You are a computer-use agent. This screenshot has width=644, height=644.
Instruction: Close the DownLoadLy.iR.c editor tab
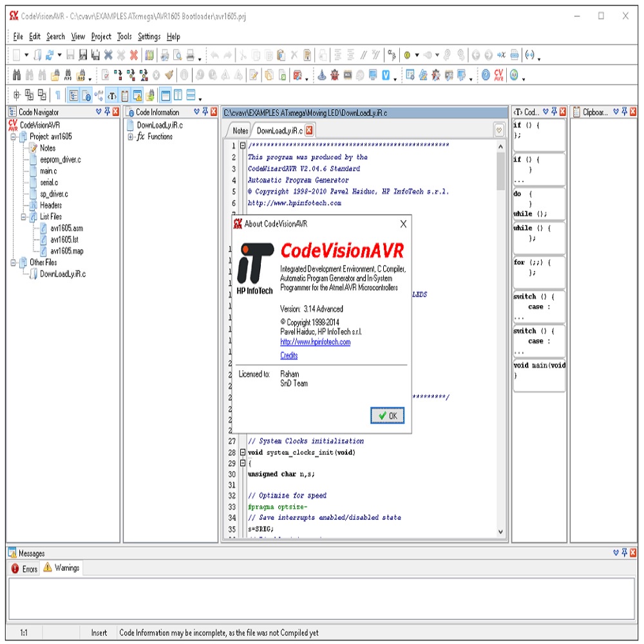click(x=309, y=130)
